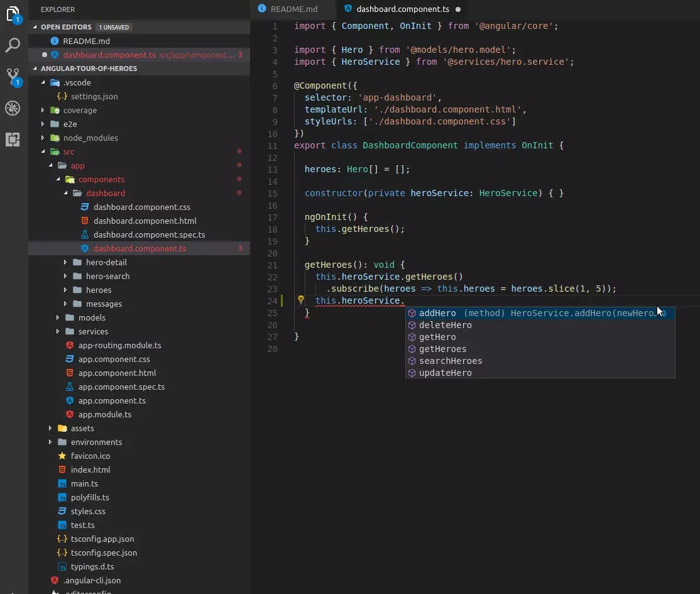Expand the environments folder
This screenshot has width=700, height=594.
[50, 442]
